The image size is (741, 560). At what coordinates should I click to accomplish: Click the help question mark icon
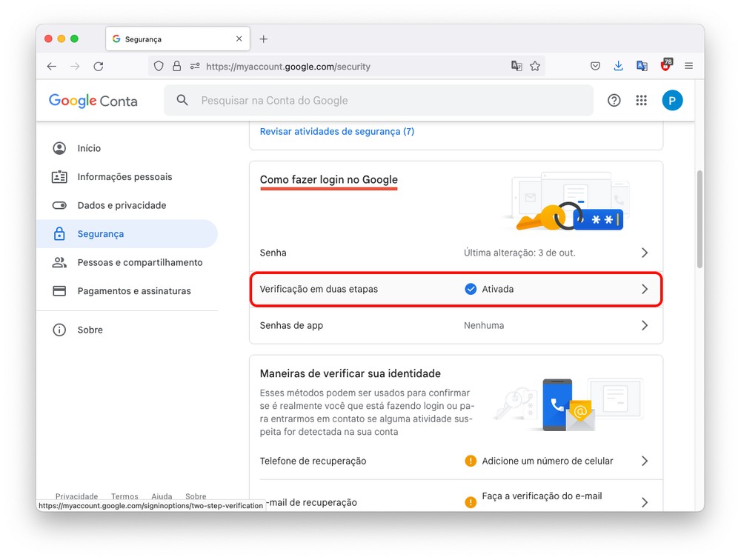(614, 101)
